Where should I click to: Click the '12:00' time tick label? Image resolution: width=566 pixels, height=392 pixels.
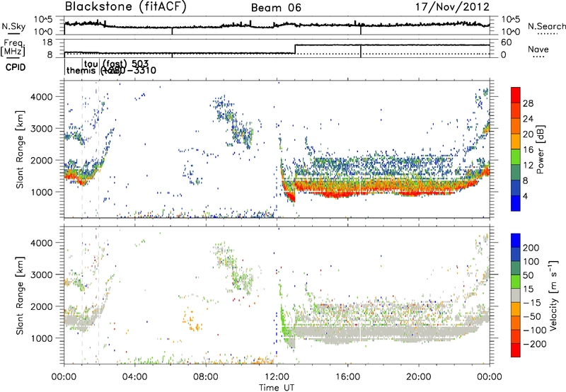pyautogui.click(x=277, y=377)
